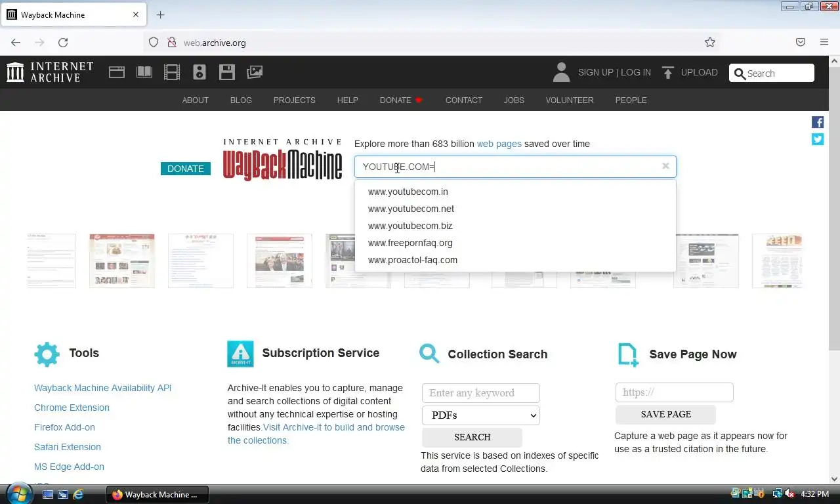Clear the Wayback search field with X
840x504 pixels.
665,166
